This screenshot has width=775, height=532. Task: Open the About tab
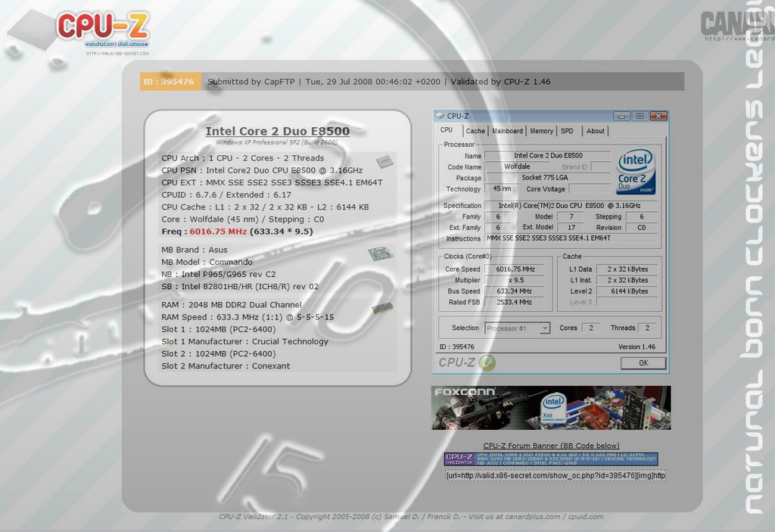tap(595, 131)
